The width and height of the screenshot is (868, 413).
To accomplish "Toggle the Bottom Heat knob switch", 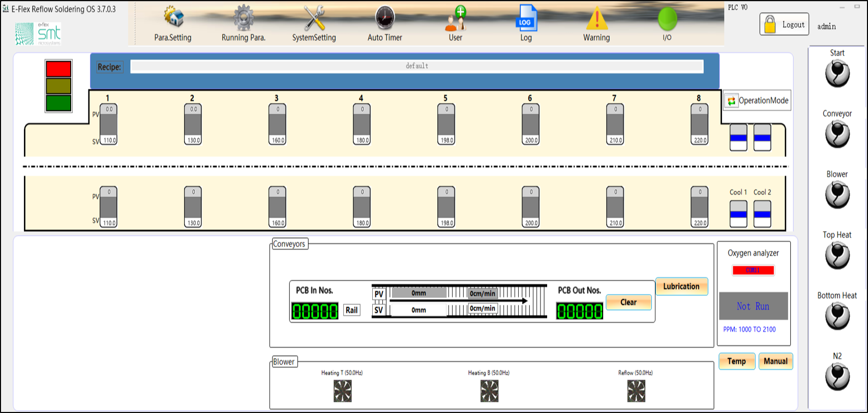I will coord(837,316).
